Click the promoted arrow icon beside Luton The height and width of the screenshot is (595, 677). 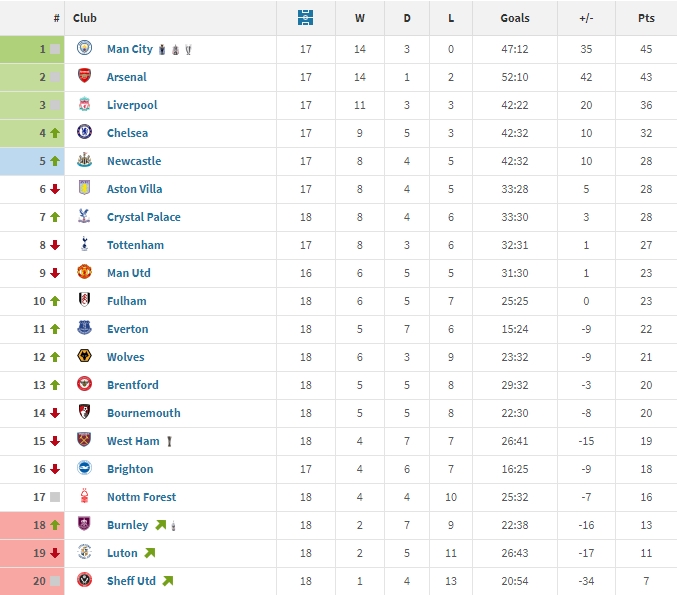tap(149, 553)
